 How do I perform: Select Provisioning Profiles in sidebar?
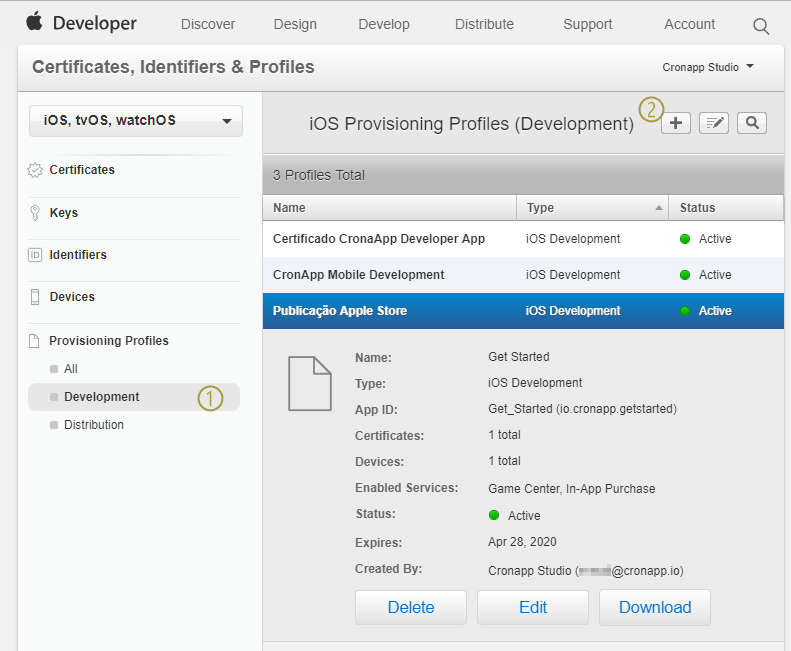(x=109, y=341)
